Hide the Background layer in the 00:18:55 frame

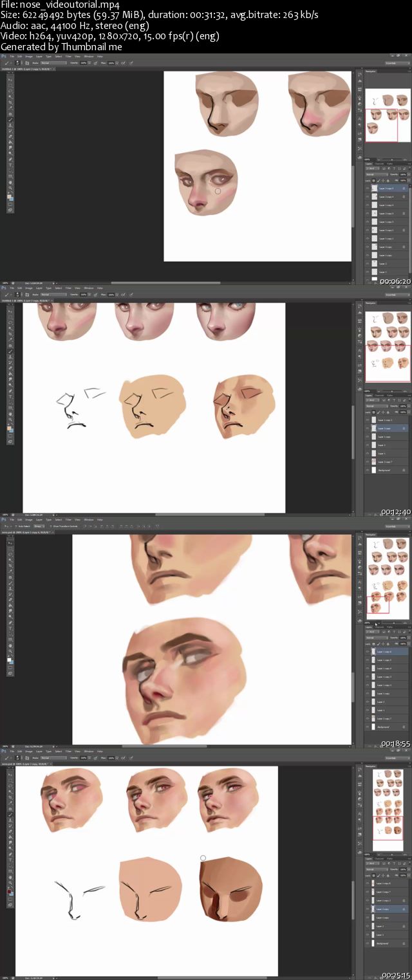(368, 727)
